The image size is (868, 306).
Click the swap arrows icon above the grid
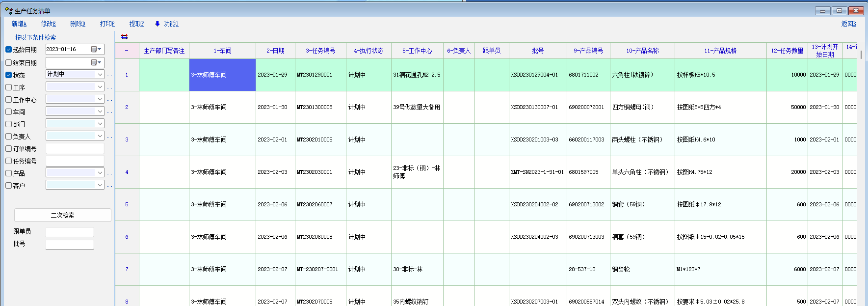pyautogui.click(x=124, y=37)
